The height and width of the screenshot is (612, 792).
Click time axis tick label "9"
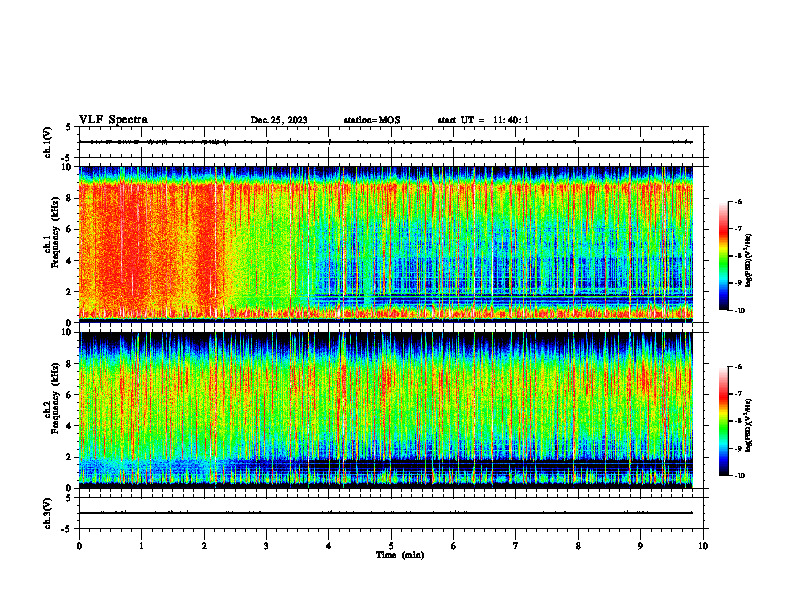(640, 546)
